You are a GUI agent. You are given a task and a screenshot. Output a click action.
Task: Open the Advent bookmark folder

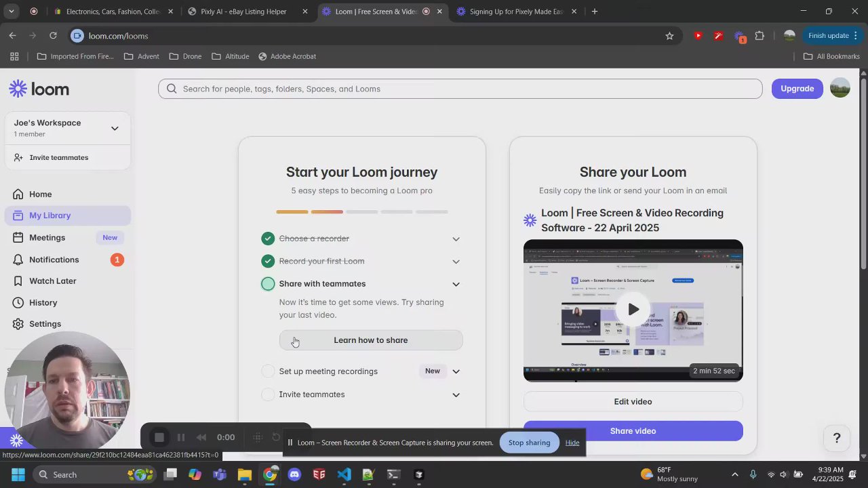(142, 56)
